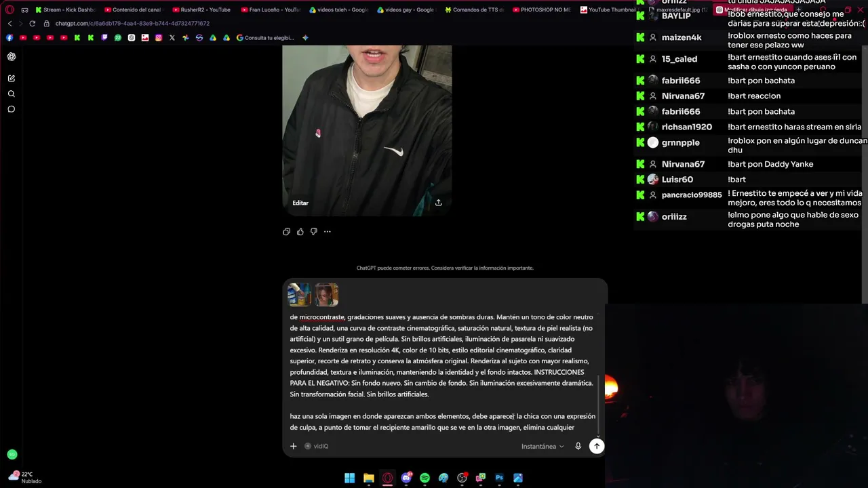Switch to the Stream - Kick Dashboard tab
Viewport: 868px width, 488px height.
point(65,9)
